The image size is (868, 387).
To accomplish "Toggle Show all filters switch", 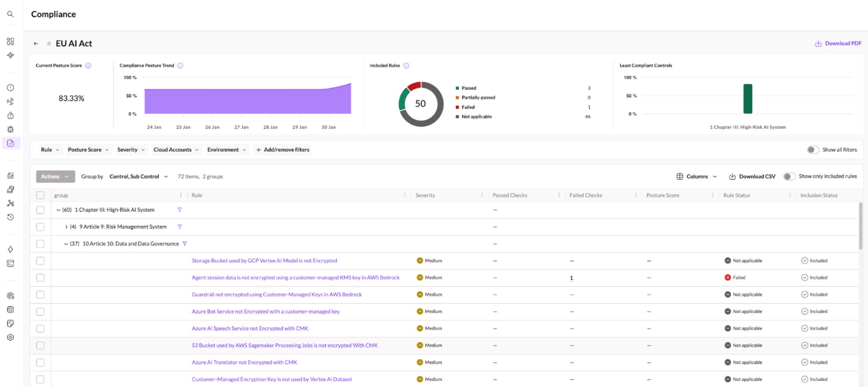I will (813, 150).
